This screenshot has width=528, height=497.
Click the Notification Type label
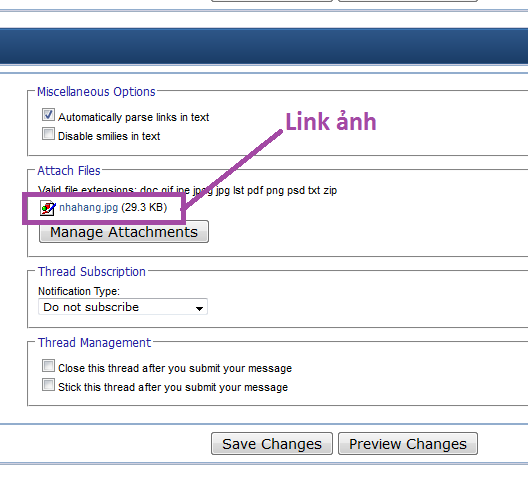(79, 291)
